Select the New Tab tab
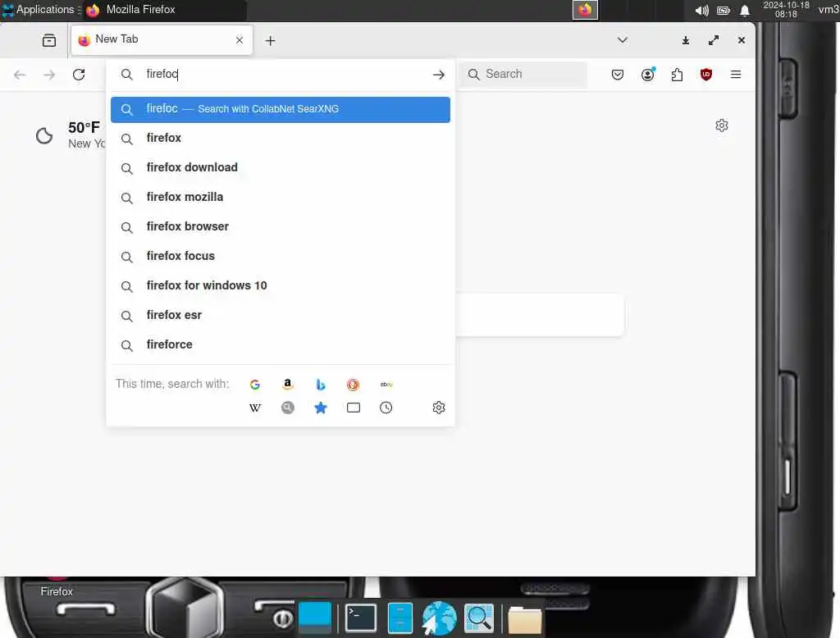840x638 pixels. click(x=162, y=40)
